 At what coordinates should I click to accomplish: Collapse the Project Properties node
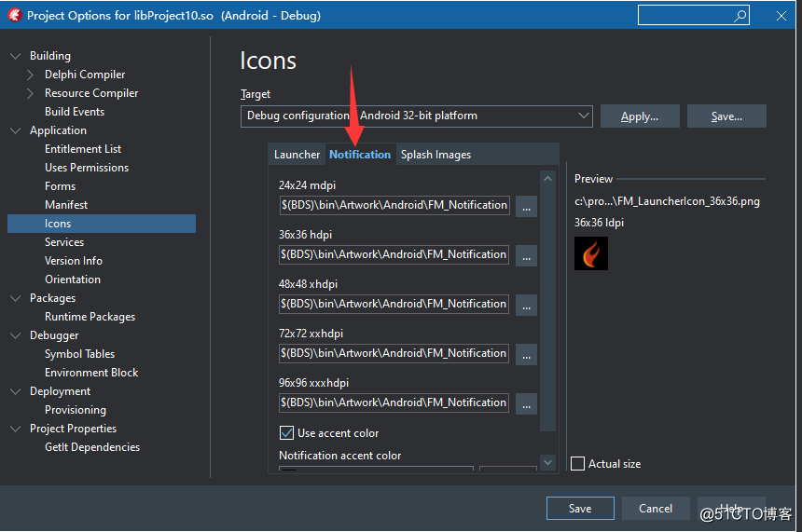(16, 429)
